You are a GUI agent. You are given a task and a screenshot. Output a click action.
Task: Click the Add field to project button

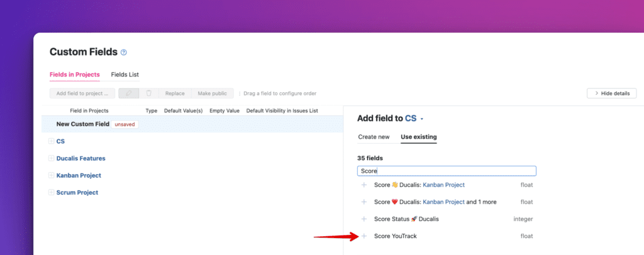pyautogui.click(x=82, y=94)
